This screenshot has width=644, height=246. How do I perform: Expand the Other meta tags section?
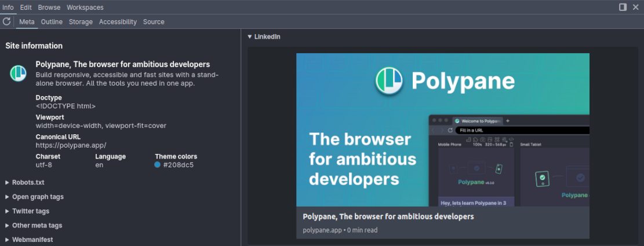[x=34, y=226]
